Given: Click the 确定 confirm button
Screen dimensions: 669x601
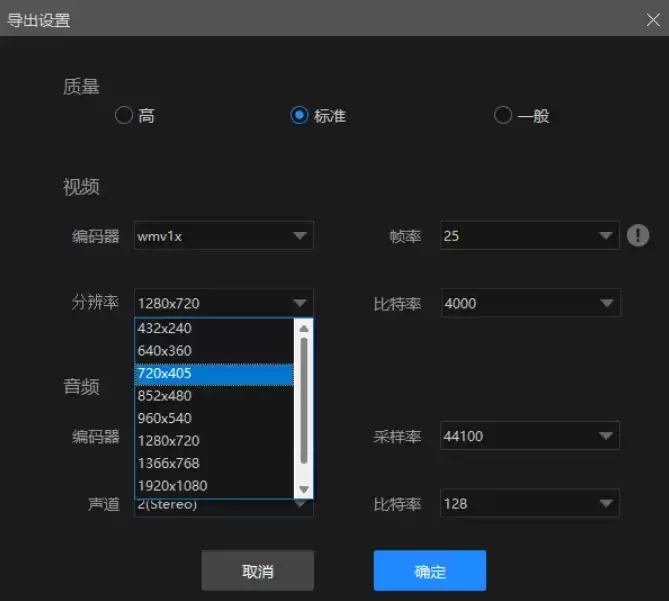Looking at the screenshot, I should [430, 571].
